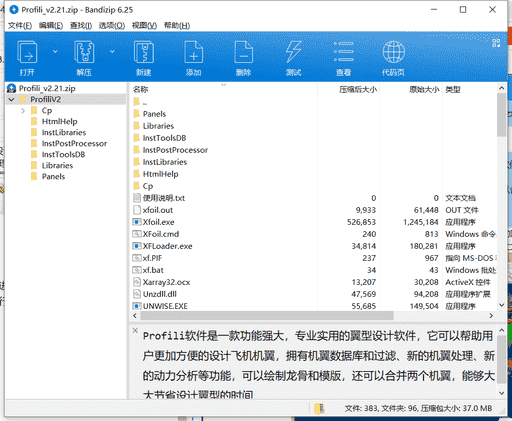Open the dropdown arrow next to Extract button
512x421 pixels.
point(112,51)
